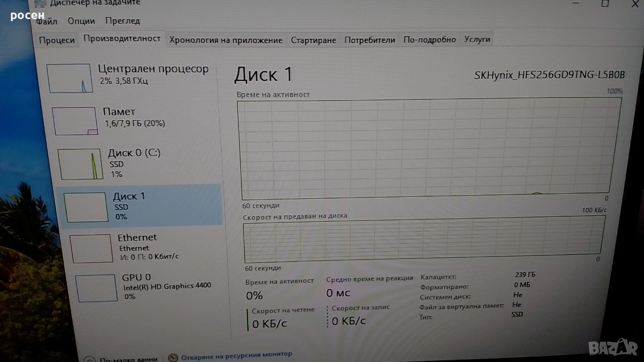
Task: Open the Стартиране tab
Action: (313, 40)
